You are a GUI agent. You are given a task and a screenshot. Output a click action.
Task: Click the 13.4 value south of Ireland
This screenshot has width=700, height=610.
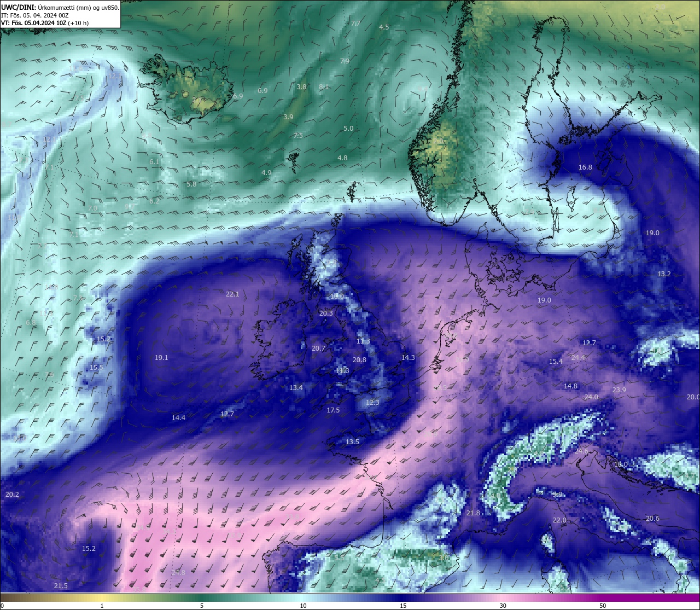click(x=296, y=388)
